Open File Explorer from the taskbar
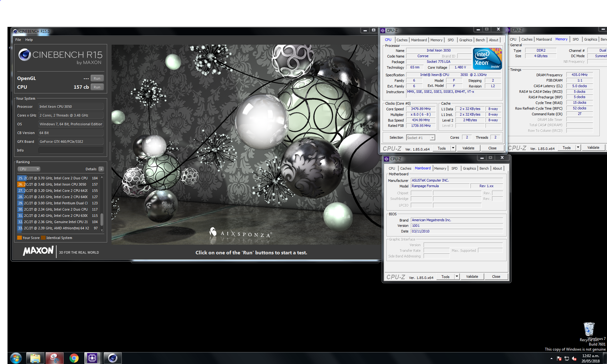Screen dimensions: 607x364 click(35, 358)
